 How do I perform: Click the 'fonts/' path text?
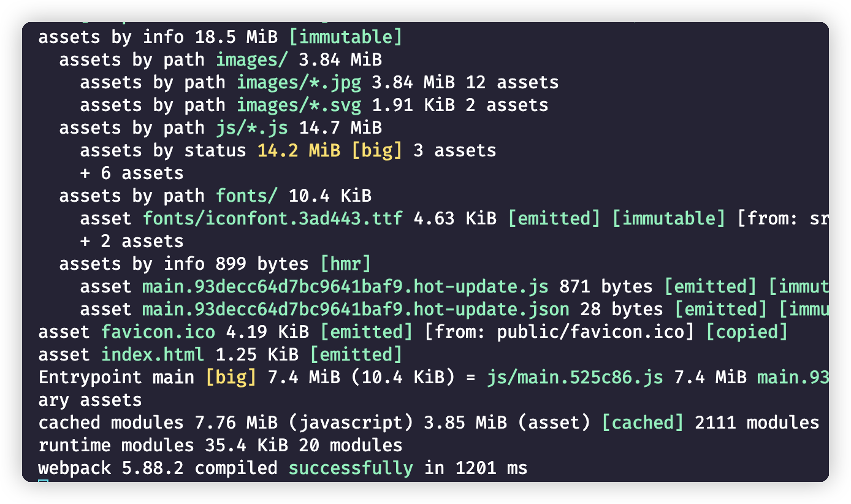(x=247, y=196)
